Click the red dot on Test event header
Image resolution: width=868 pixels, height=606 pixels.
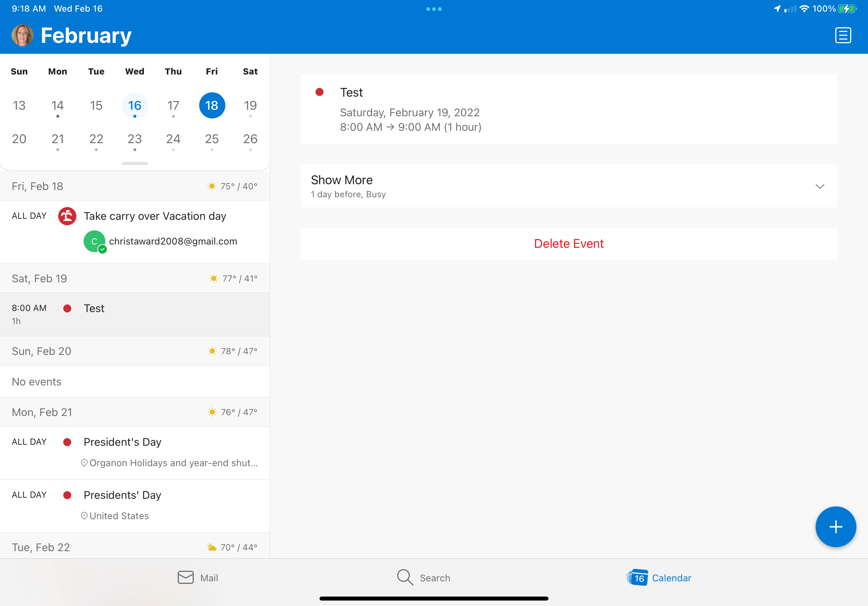320,92
